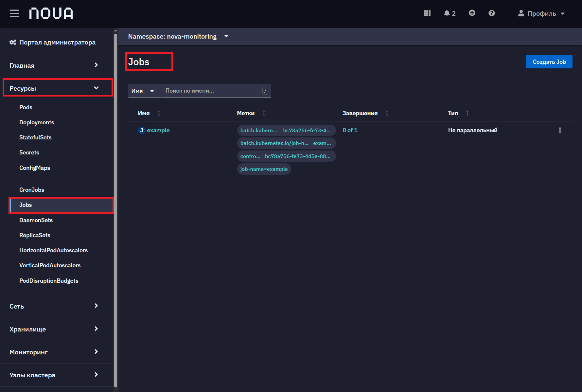Open notifications bell showing 2
The width and height of the screenshot is (582, 392).
click(450, 13)
